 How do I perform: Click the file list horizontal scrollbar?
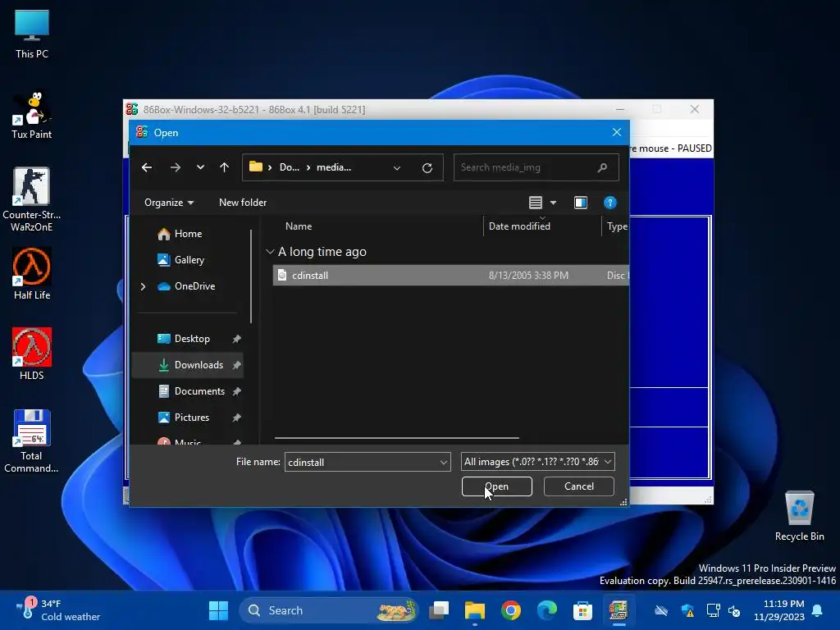pos(396,438)
